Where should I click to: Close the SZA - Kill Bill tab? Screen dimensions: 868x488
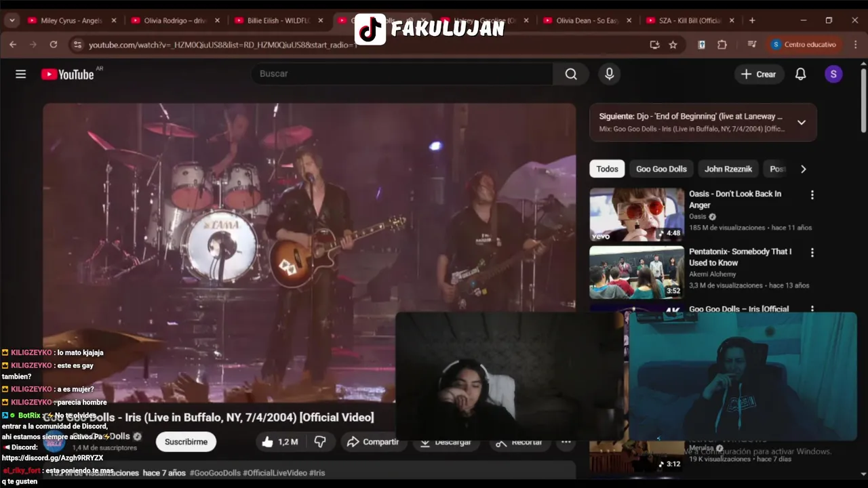(x=732, y=20)
